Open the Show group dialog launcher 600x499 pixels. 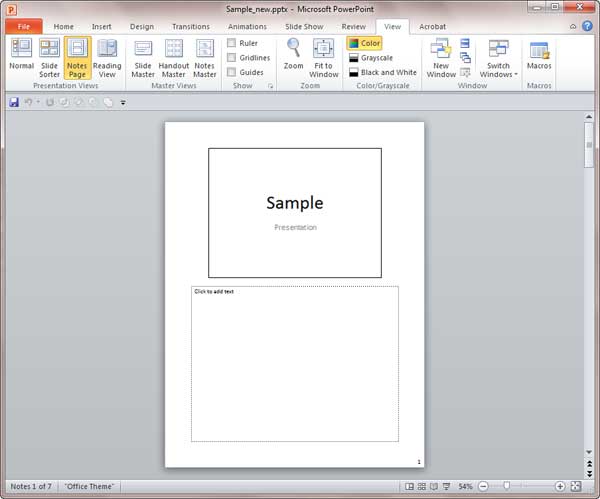[x=271, y=86]
